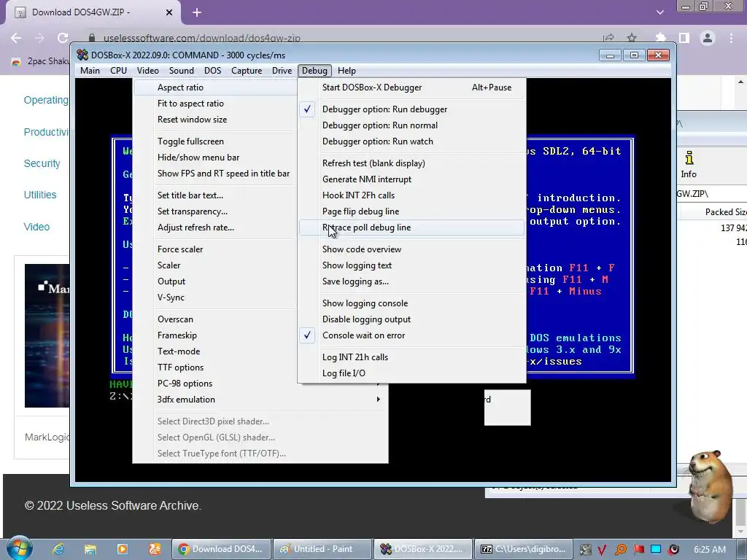This screenshot has width=747, height=560.
Task: Reload the Chrome page
Action: tap(63, 38)
